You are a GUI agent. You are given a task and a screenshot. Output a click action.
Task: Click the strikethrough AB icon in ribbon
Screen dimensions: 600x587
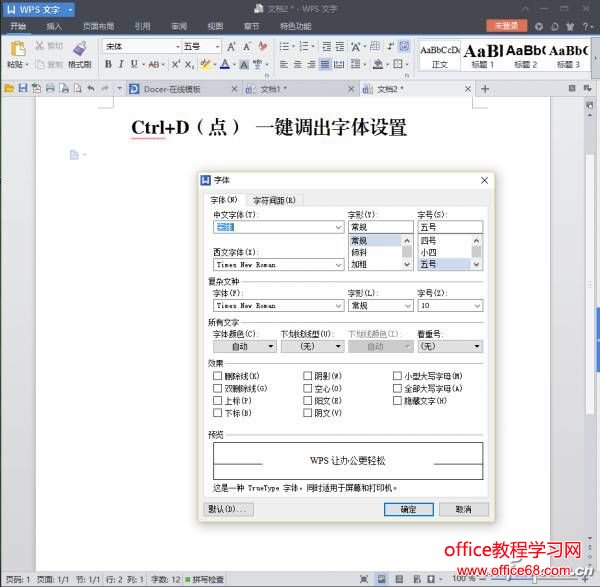(x=154, y=65)
